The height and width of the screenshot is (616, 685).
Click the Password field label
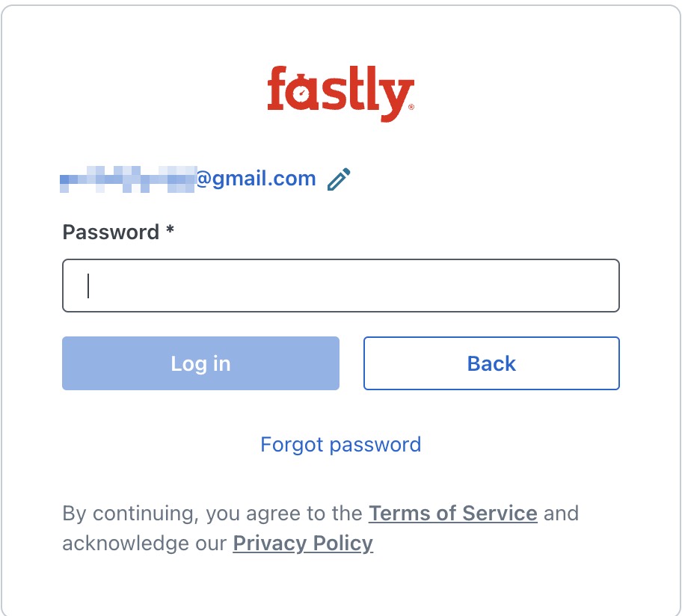pos(111,232)
